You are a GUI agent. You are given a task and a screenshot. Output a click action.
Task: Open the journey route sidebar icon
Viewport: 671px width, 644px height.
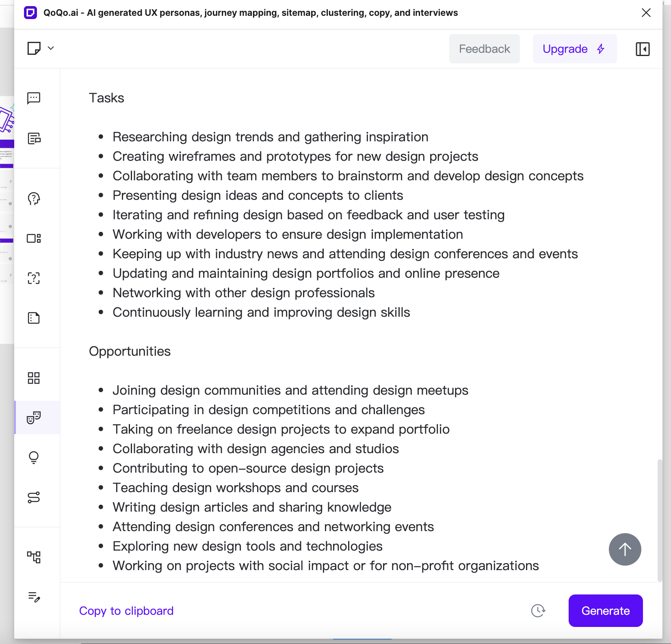click(x=34, y=497)
